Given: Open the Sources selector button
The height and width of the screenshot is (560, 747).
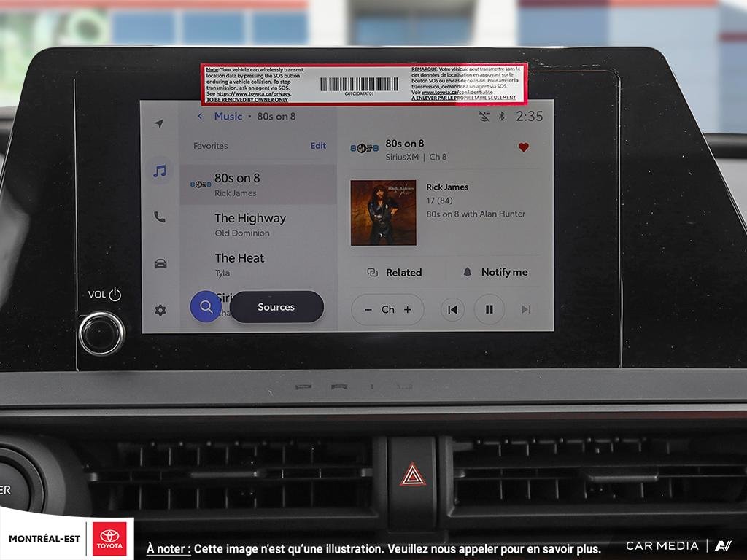Looking at the screenshot, I should [x=276, y=307].
